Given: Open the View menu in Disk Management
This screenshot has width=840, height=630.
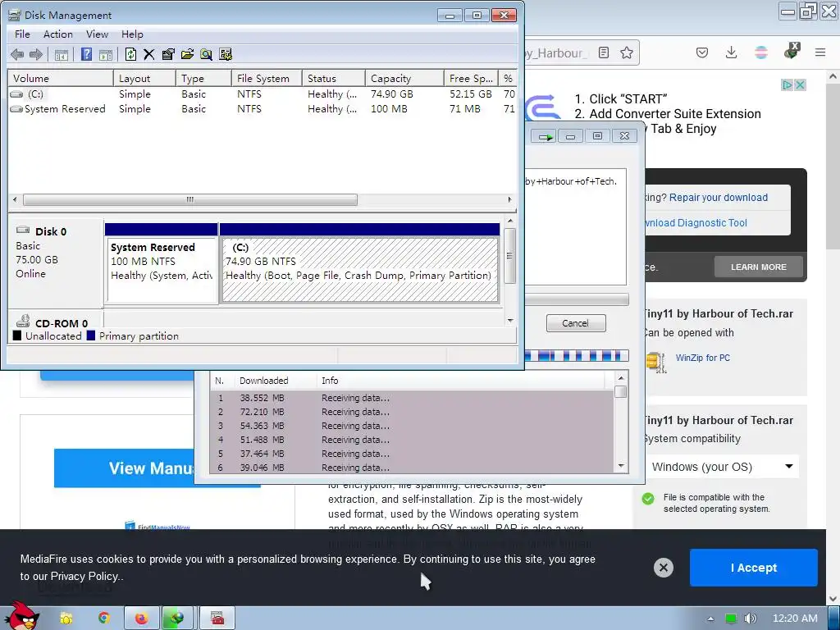Looking at the screenshot, I should pyautogui.click(x=97, y=34).
